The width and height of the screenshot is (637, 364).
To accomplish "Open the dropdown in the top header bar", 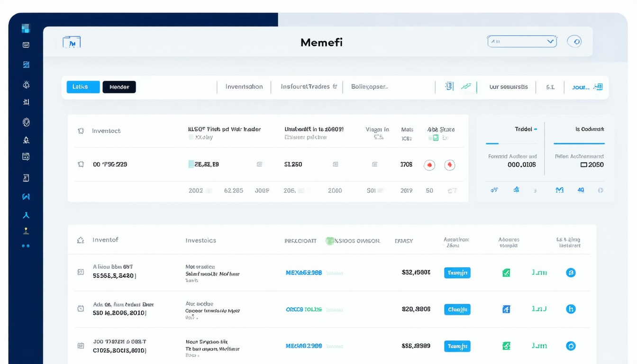I will point(521,42).
